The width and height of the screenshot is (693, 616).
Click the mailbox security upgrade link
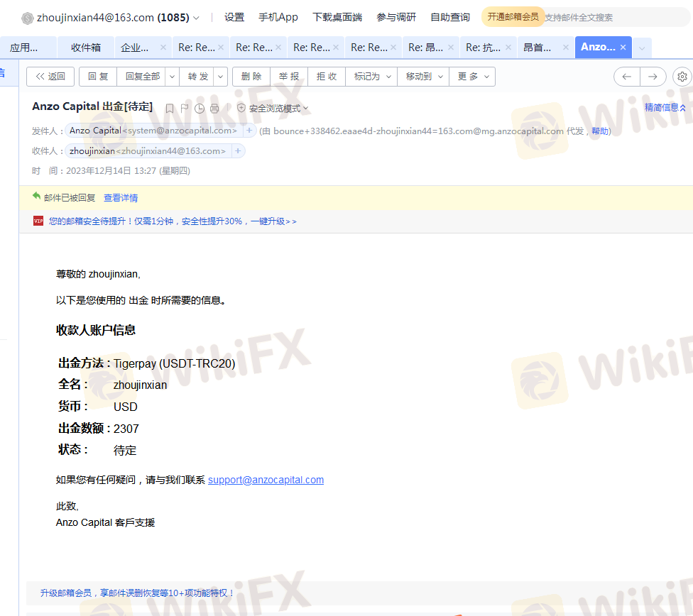tap(173, 221)
